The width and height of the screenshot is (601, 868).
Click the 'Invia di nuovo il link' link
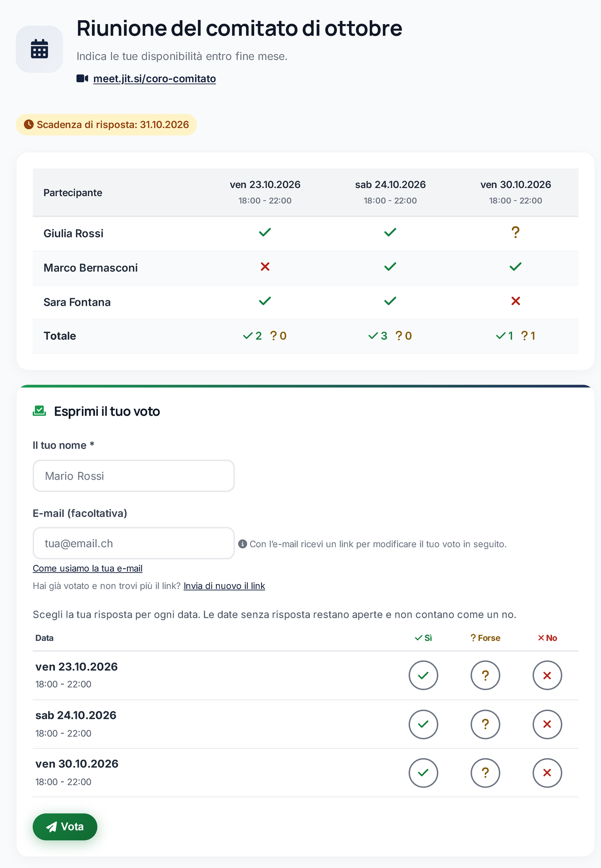[x=224, y=586]
